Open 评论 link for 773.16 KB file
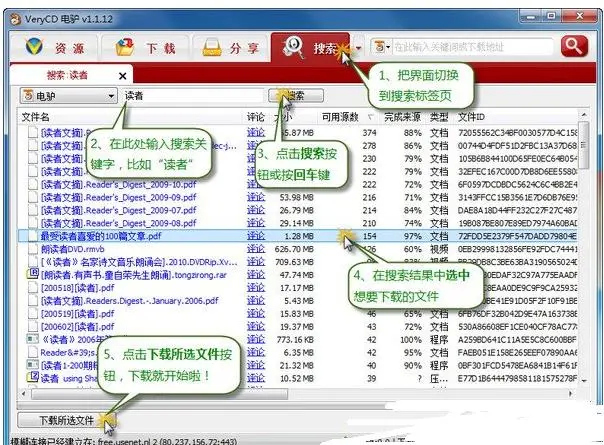The height and width of the screenshot is (445, 604). click(256, 339)
